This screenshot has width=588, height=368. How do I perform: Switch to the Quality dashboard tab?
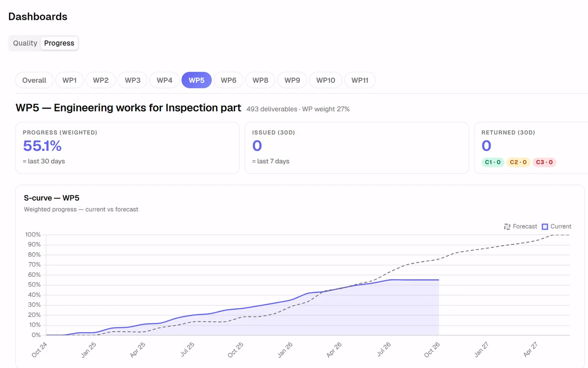25,43
